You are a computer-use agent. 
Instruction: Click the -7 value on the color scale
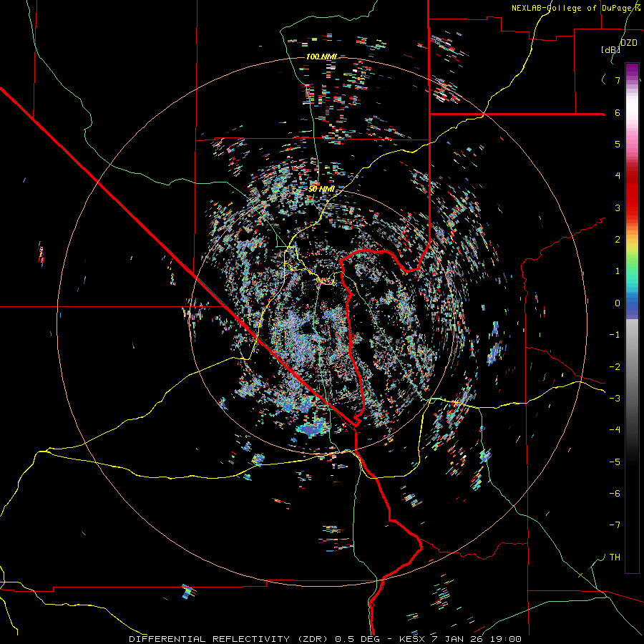click(615, 525)
